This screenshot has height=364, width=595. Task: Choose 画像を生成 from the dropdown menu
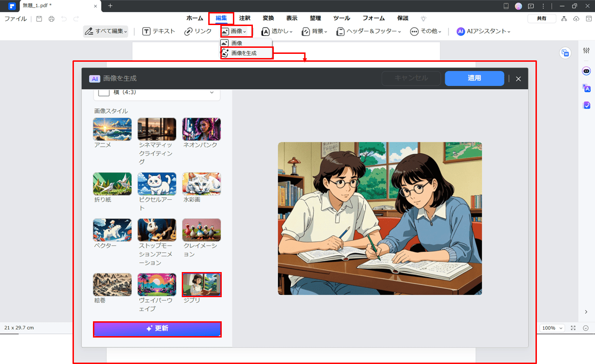pyautogui.click(x=246, y=53)
